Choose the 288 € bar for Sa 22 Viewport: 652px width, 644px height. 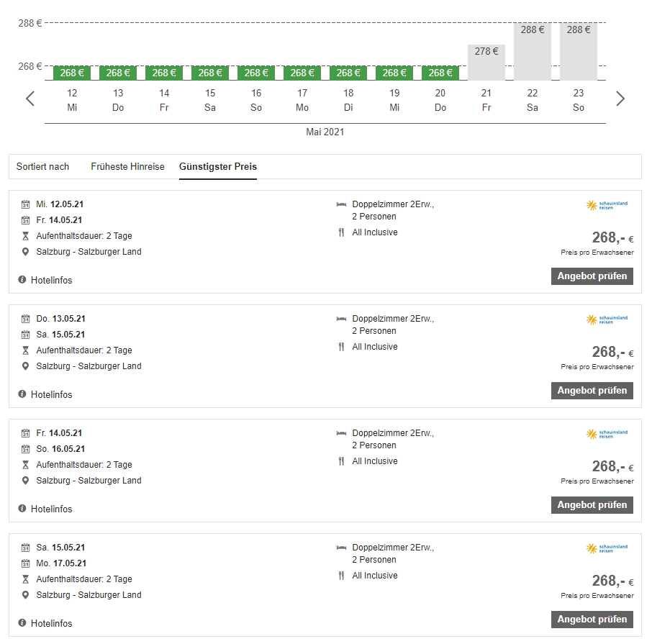point(533,51)
